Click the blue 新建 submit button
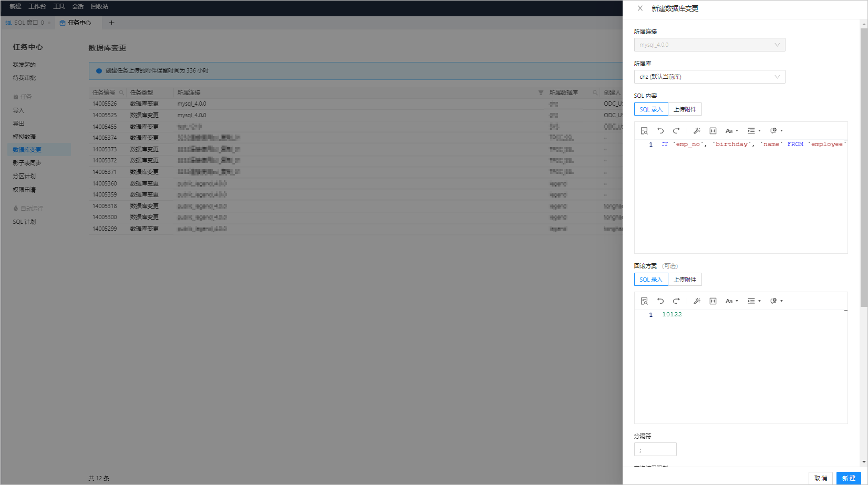 (849, 478)
